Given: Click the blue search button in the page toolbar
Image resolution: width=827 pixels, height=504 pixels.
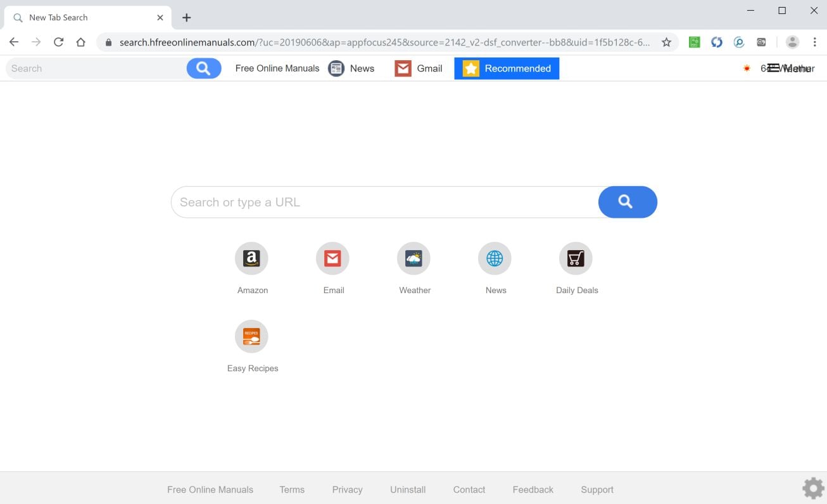Looking at the screenshot, I should point(204,68).
